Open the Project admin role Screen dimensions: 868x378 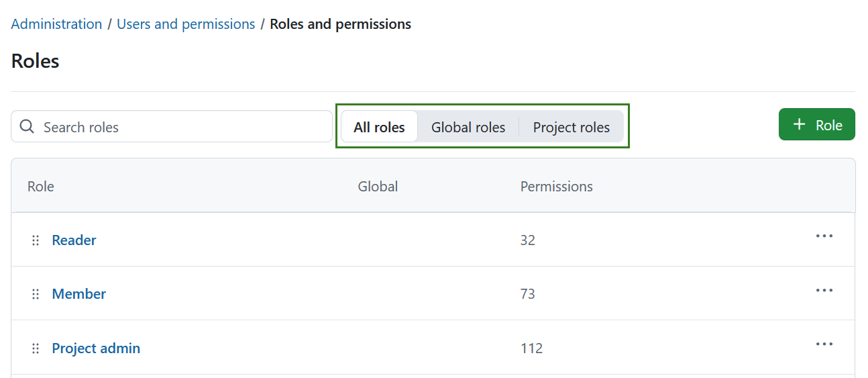point(96,348)
